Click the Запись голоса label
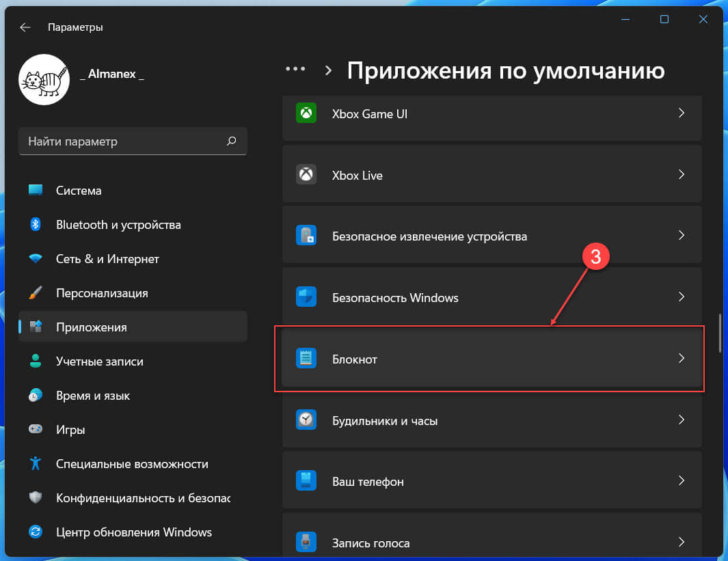This screenshot has width=728, height=561. [370, 543]
